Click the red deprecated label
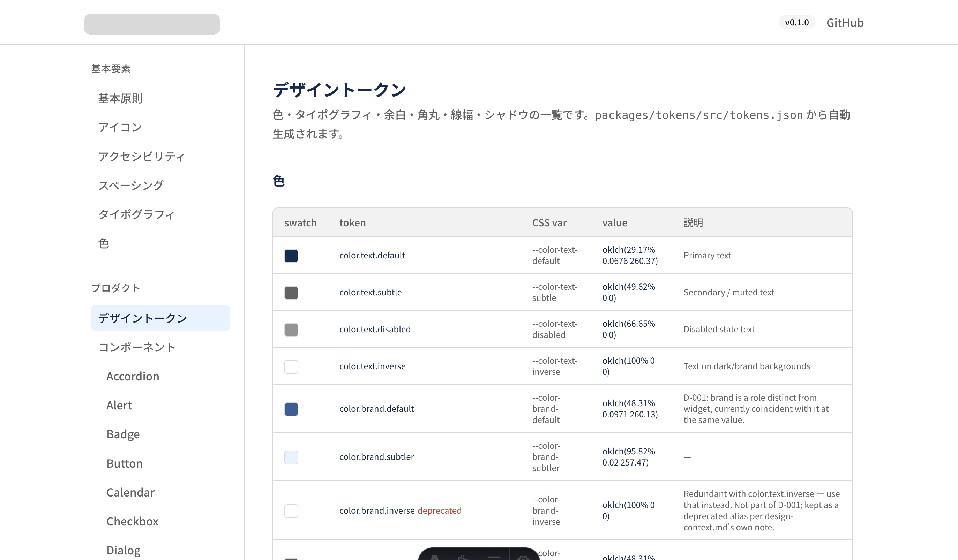The height and width of the screenshot is (560, 958). point(440,510)
